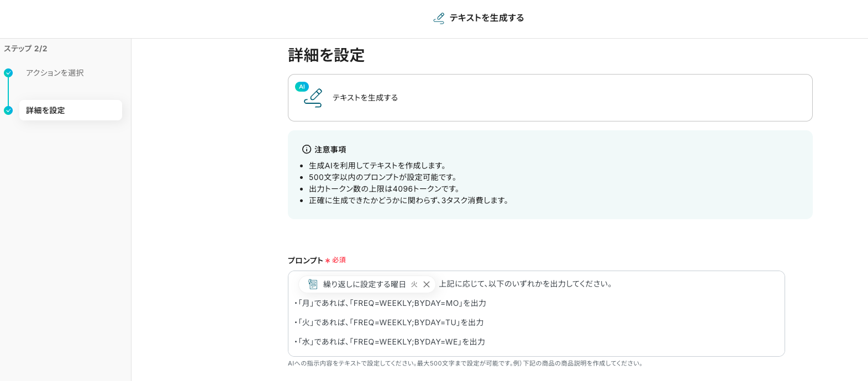Go to アクションを選択 step

click(55, 73)
